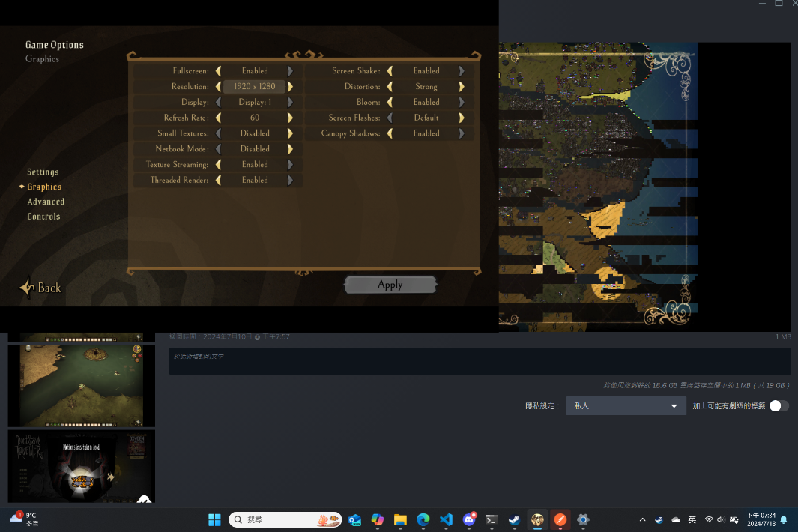The height and width of the screenshot is (532, 798).
Task: Select the 1920 x 1280 resolution value
Action: (255, 87)
